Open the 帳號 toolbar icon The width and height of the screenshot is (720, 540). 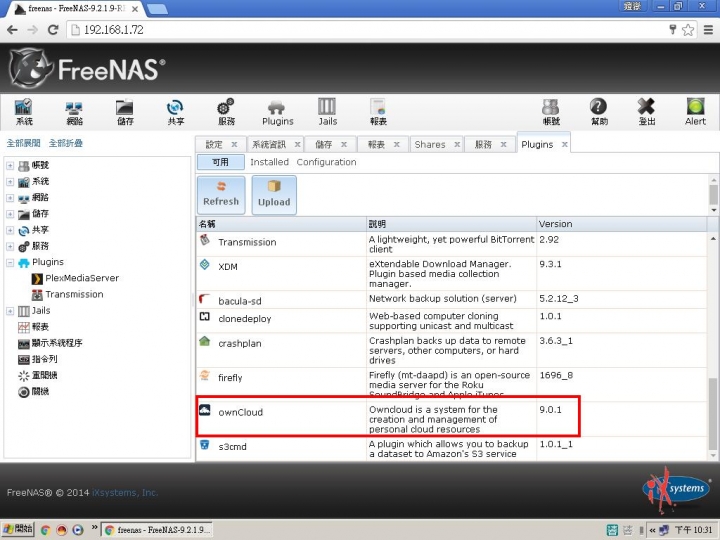coord(551,112)
